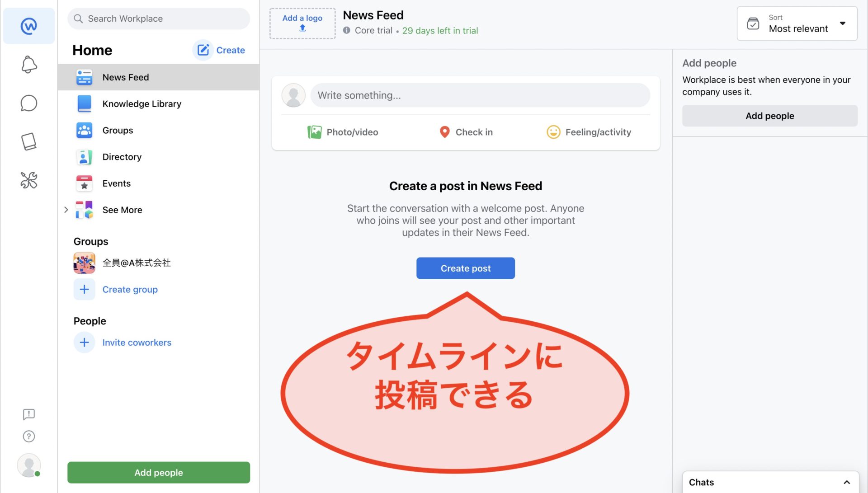This screenshot has height=493, width=868.
Task: Click the search magnifier icon
Action: (x=78, y=19)
